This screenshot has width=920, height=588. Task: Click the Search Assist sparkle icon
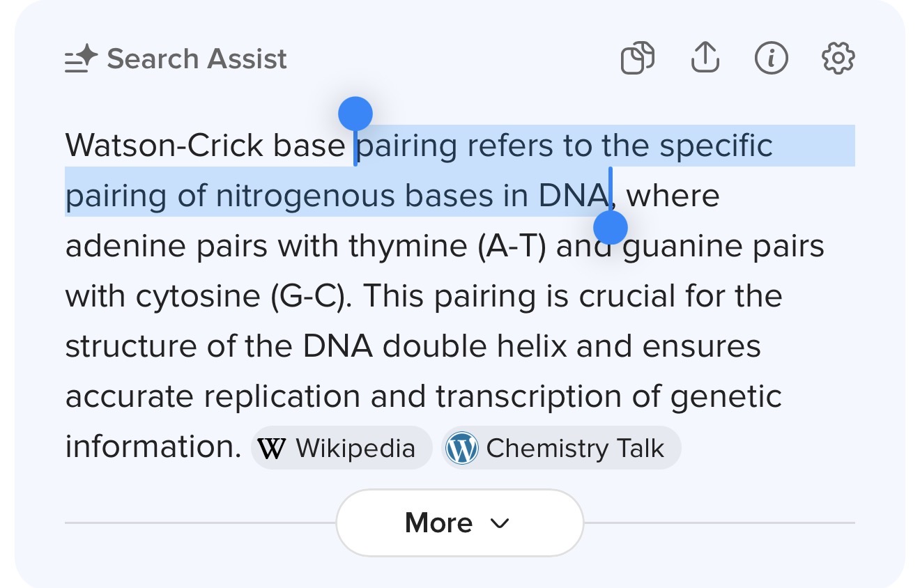(80, 59)
